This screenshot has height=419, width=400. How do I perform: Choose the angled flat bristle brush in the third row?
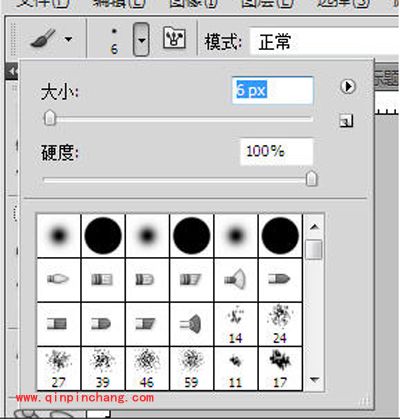click(x=147, y=324)
